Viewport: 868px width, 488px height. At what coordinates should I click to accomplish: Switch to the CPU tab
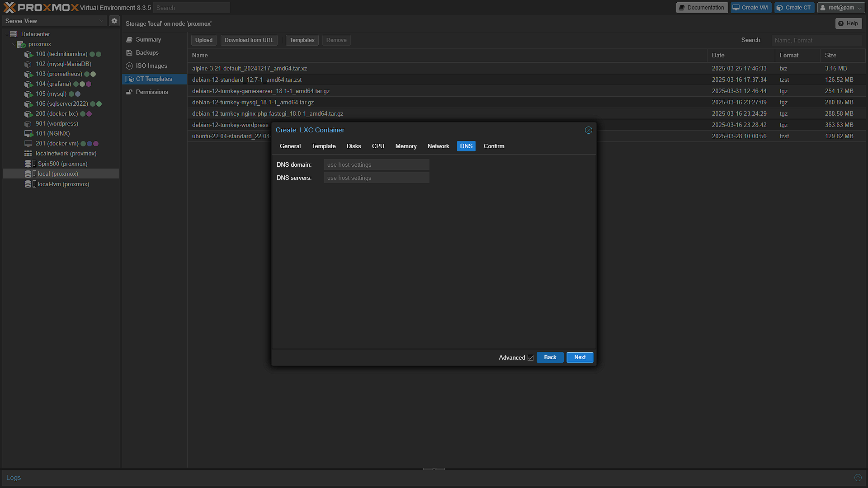[x=378, y=146]
